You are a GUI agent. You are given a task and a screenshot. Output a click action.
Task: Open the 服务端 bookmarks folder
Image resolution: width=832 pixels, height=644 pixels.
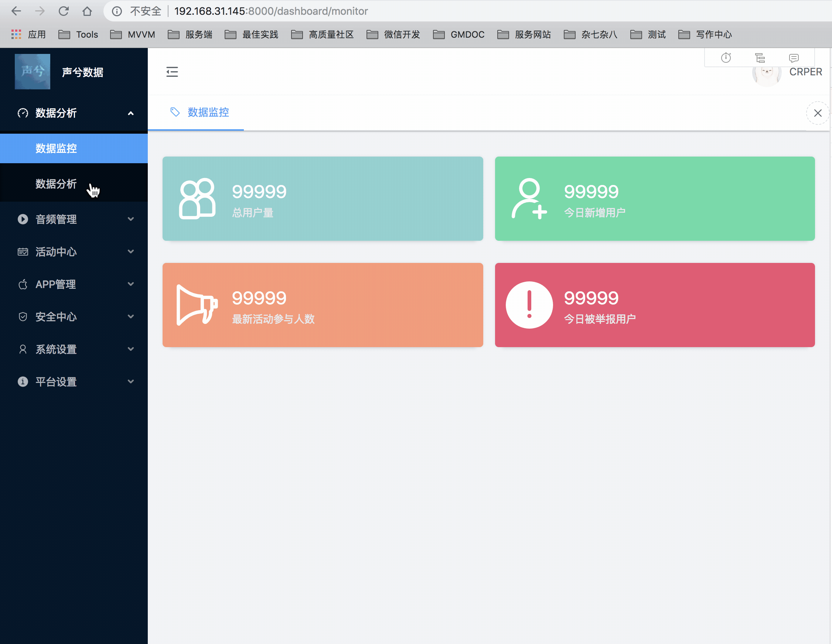[x=190, y=35]
